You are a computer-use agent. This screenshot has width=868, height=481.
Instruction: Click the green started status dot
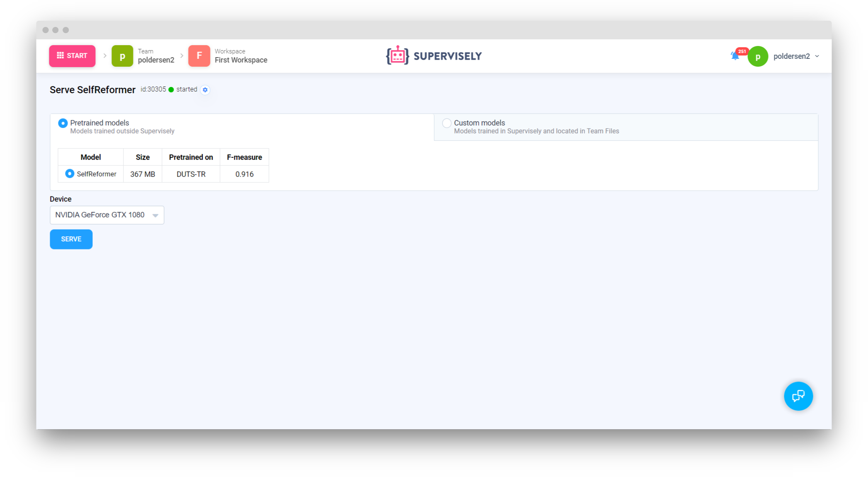point(170,89)
